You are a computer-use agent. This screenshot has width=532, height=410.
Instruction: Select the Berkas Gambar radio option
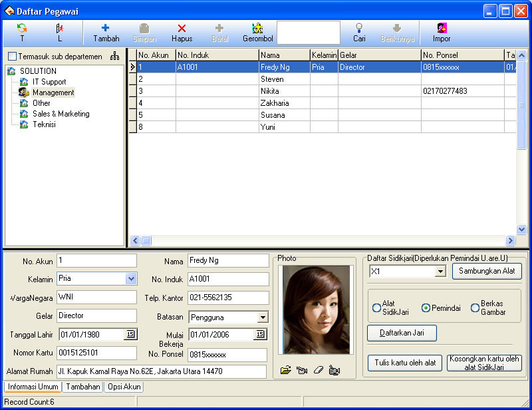tap(475, 308)
